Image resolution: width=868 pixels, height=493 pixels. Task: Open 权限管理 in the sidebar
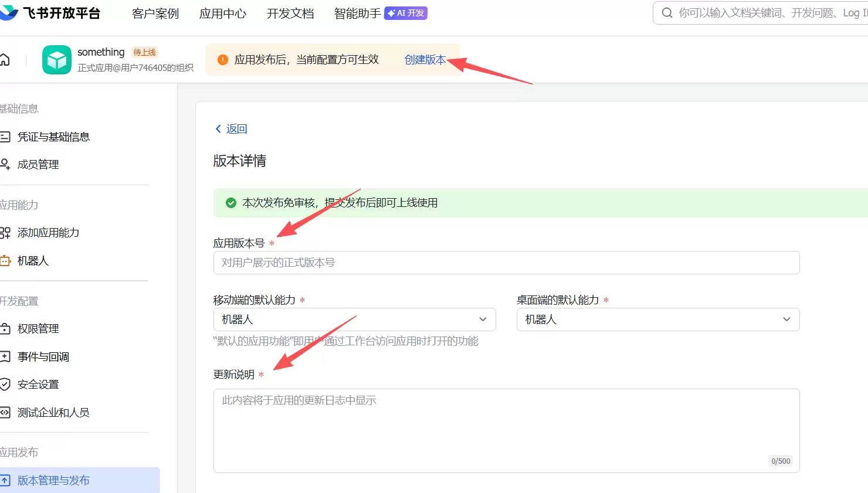click(38, 329)
